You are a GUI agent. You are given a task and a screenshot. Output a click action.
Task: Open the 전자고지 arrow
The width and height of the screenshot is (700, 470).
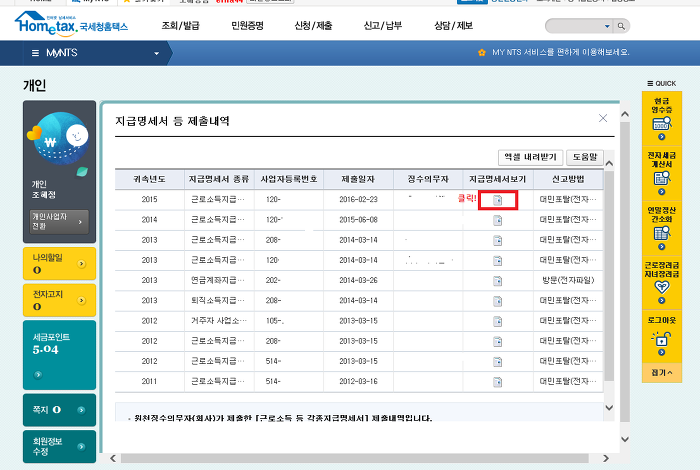(x=81, y=300)
